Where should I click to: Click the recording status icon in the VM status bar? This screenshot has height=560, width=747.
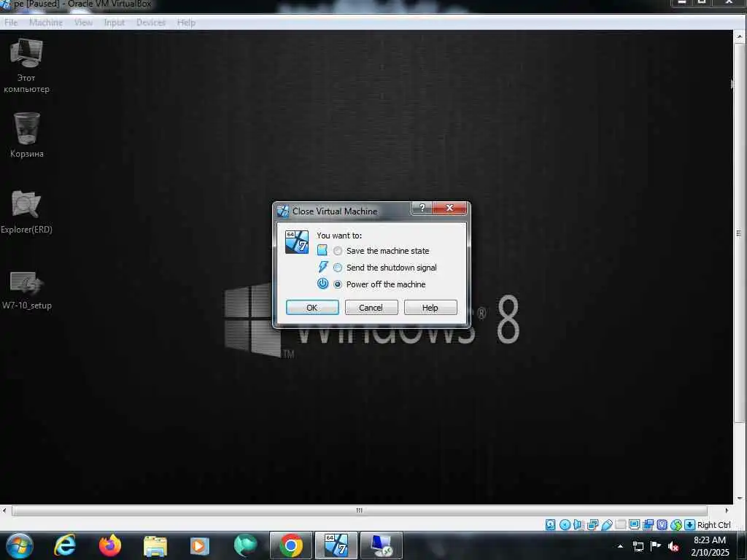648,525
